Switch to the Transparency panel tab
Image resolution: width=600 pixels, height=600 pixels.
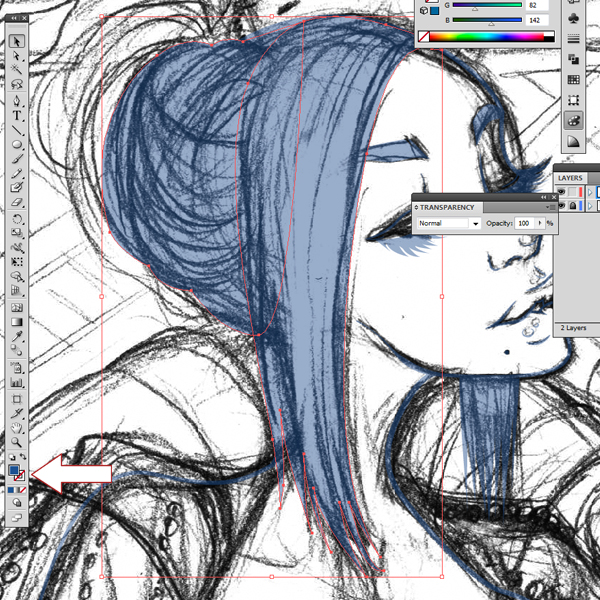pyautogui.click(x=447, y=207)
